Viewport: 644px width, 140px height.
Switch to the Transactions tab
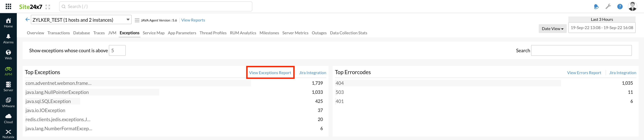point(58,33)
